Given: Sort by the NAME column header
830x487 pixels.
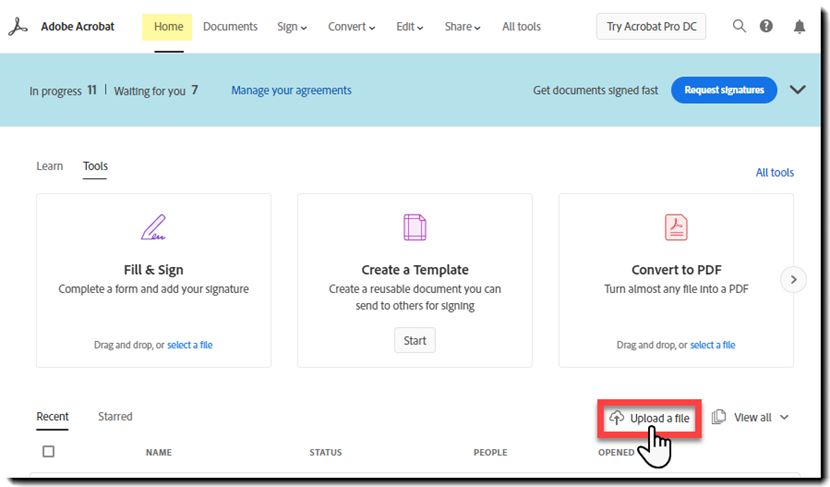Looking at the screenshot, I should pyautogui.click(x=159, y=453).
